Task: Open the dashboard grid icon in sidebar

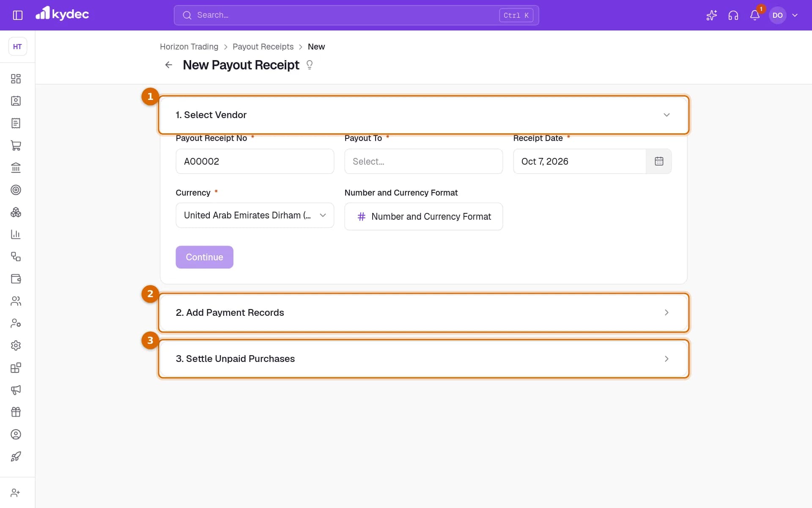Action: point(16,79)
